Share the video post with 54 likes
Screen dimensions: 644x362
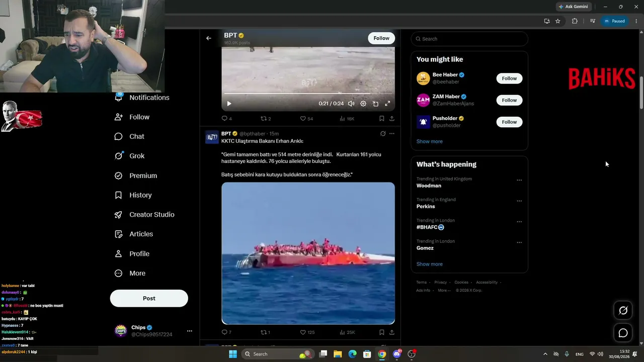[392, 119]
